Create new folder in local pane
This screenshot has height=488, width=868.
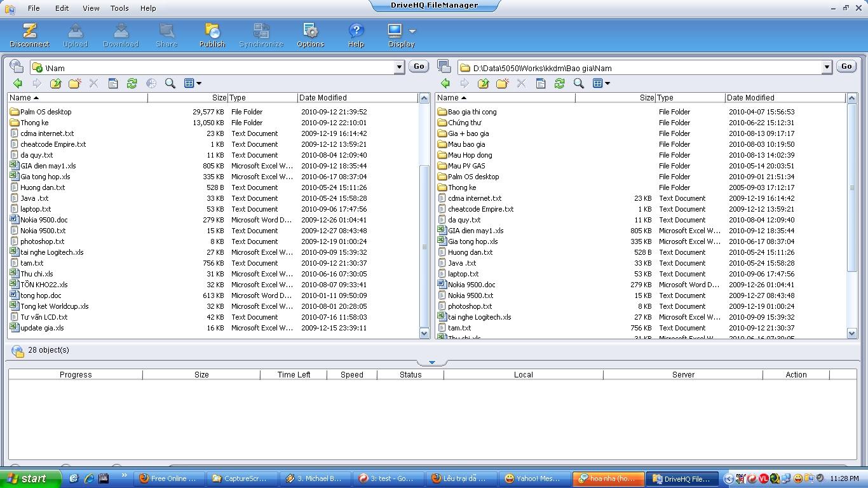(503, 83)
